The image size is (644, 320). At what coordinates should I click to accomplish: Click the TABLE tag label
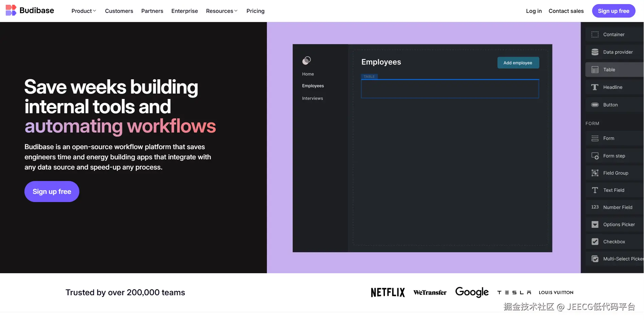(369, 77)
